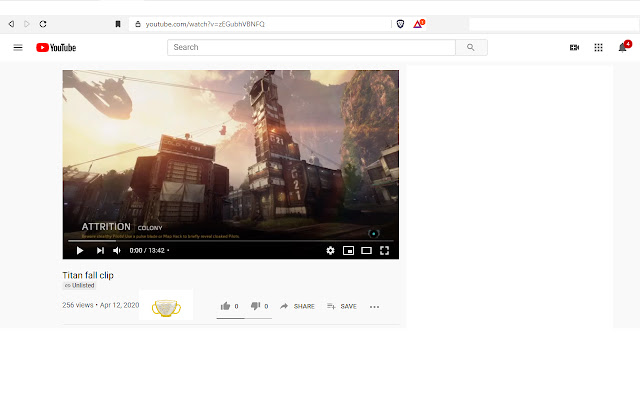Open the YouTube hamburger guide menu
Image resolution: width=640 pixels, height=400 pixels.
click(18, 47)
